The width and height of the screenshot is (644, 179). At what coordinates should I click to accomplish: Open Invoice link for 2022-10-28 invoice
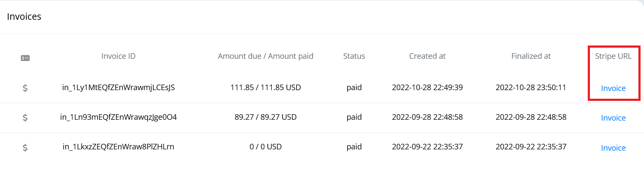[x=613, y=88]
